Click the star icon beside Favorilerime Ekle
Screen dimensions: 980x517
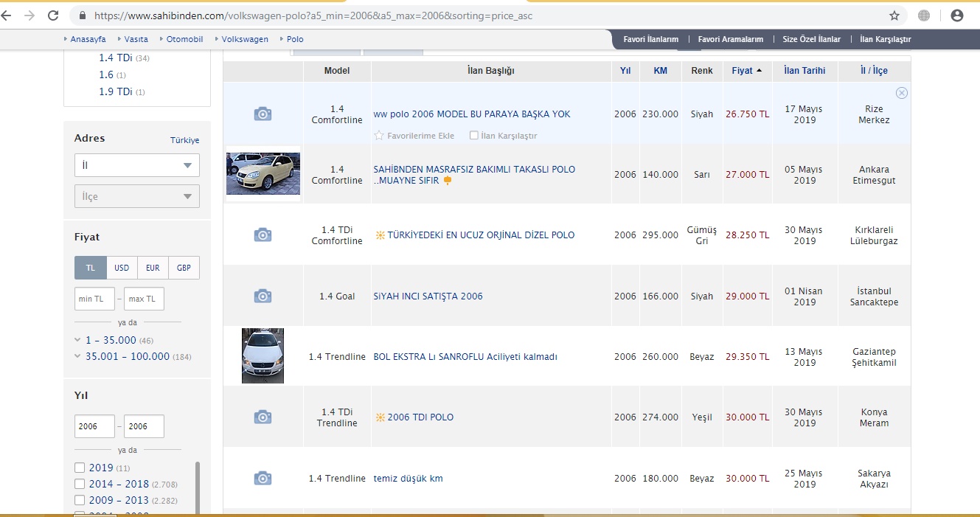point(379,136)
